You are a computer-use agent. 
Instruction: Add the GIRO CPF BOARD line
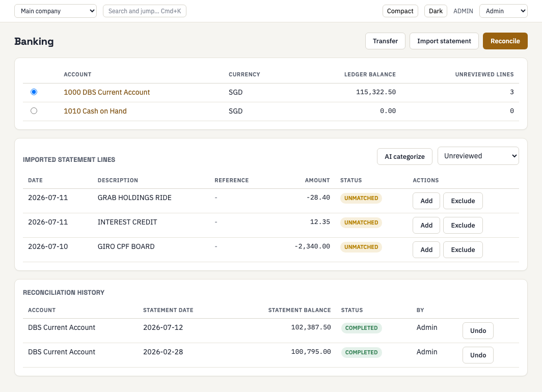(426, 249)
